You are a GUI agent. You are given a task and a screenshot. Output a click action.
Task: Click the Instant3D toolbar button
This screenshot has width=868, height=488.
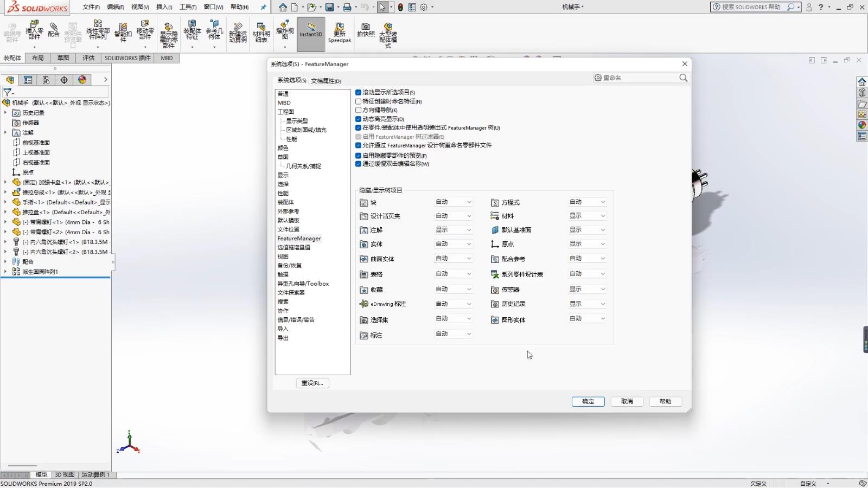pos(311,34)
